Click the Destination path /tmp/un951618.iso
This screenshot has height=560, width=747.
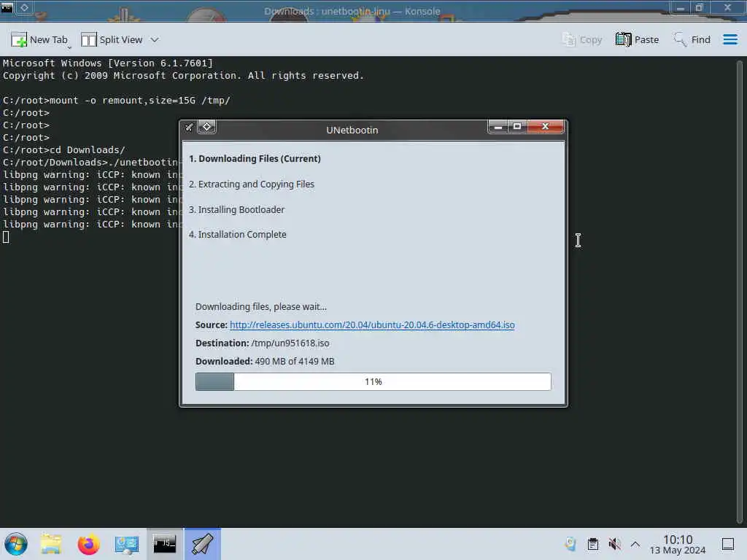[290, 343]
